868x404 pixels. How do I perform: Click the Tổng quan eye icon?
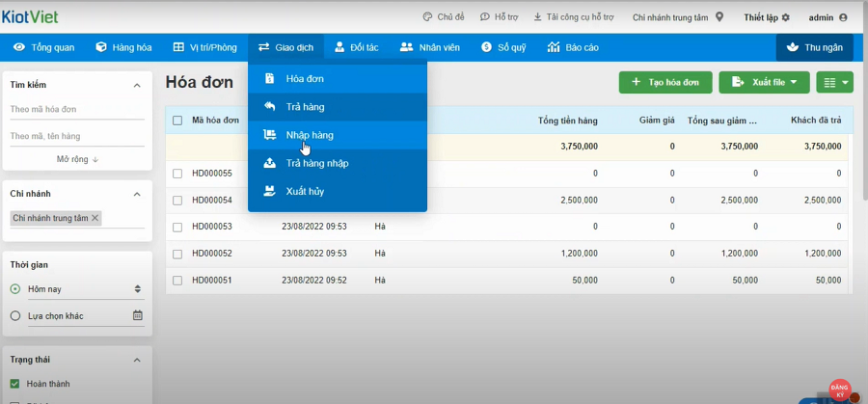(19, 47)
